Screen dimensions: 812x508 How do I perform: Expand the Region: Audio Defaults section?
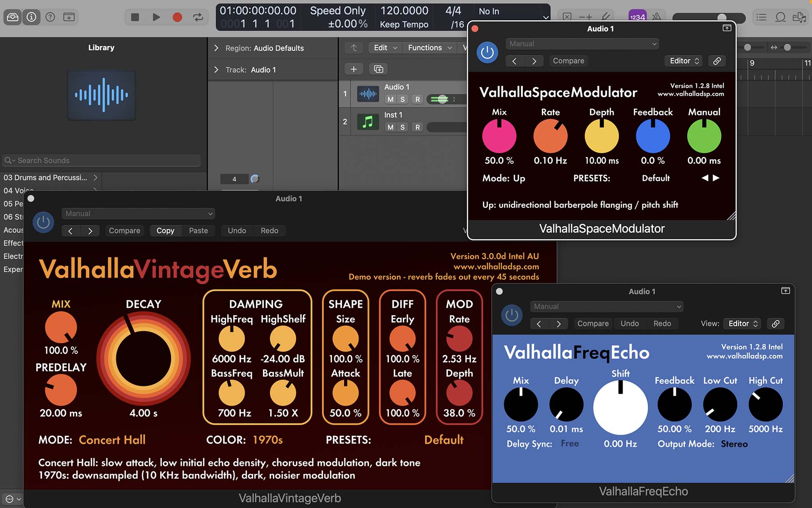216,48
